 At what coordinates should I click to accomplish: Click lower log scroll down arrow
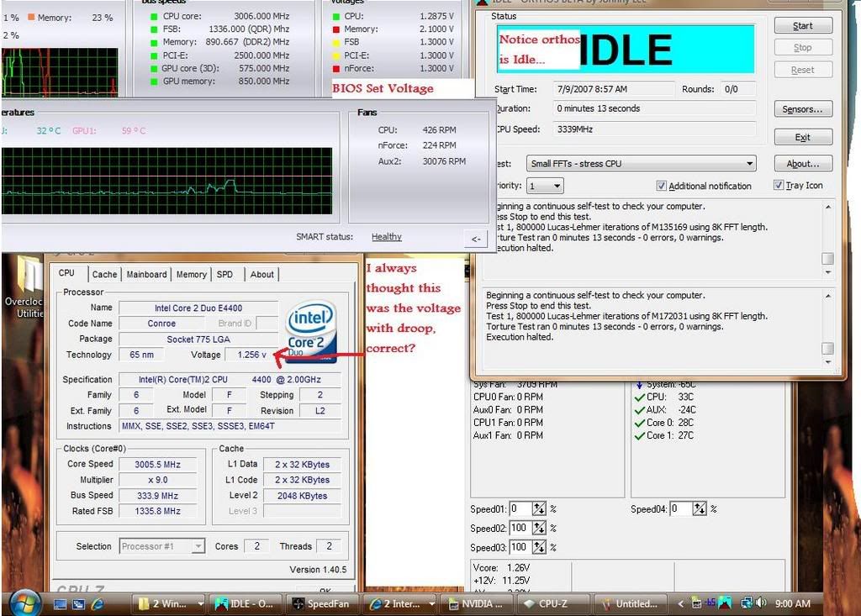827,362
